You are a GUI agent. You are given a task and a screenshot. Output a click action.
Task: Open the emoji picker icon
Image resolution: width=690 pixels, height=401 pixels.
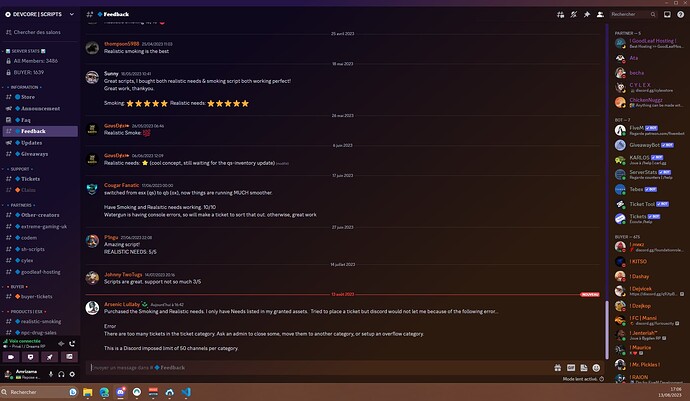click(596, 368)
